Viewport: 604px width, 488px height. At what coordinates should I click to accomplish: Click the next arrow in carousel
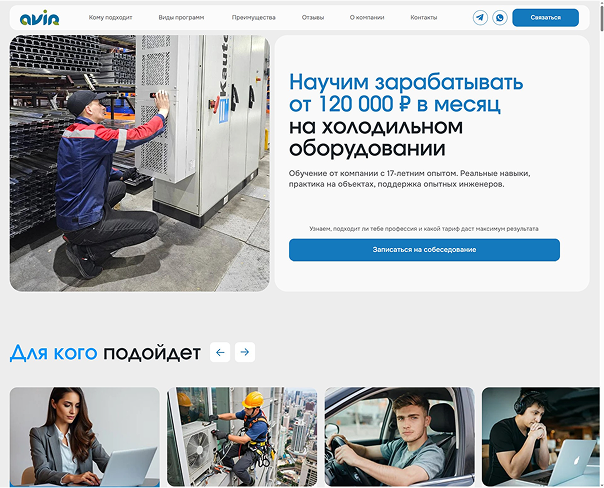245,352
